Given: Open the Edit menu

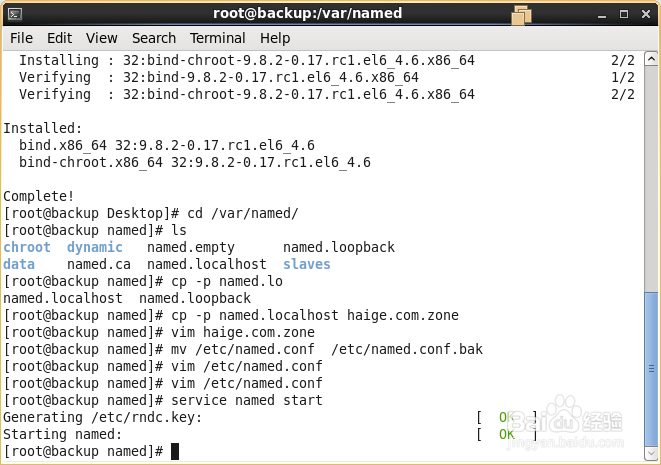Looking at the screenshot, I should click(59, 38).
